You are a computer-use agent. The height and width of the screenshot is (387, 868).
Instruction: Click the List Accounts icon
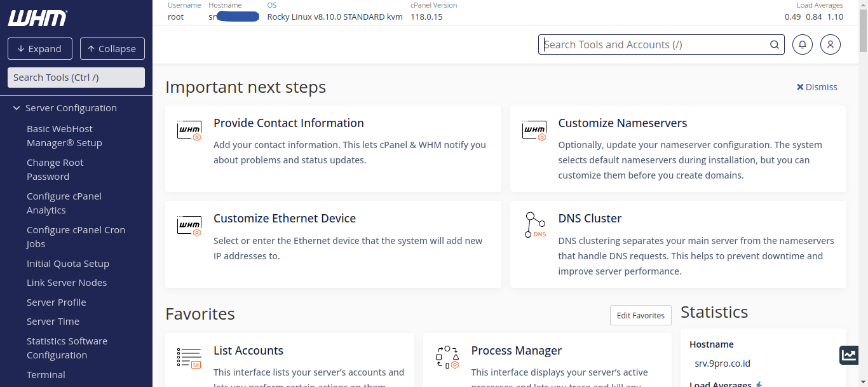(189, 358)
